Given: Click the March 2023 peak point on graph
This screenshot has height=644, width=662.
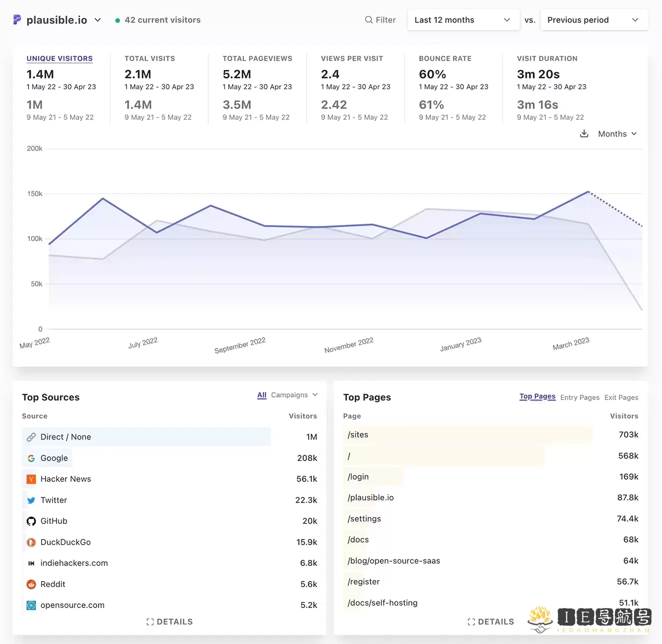Looking at the screenshot, I should tap(588, 191).
